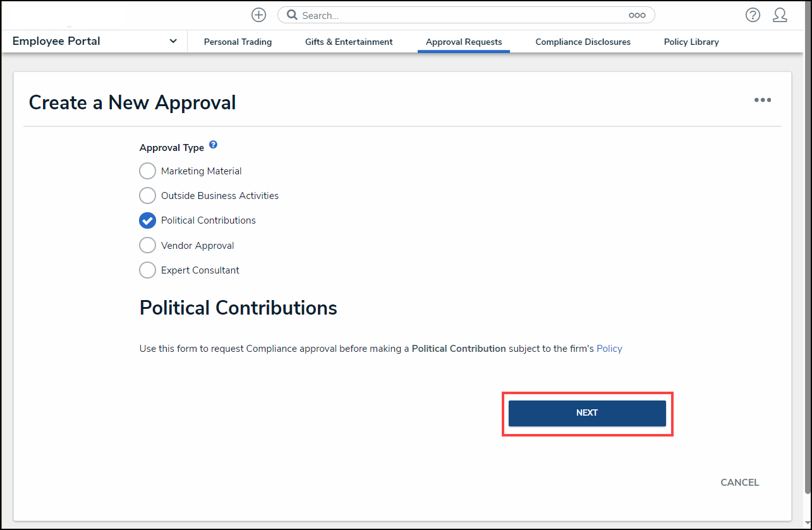Expand the Employee Portal dropdown

pos(173,42)
